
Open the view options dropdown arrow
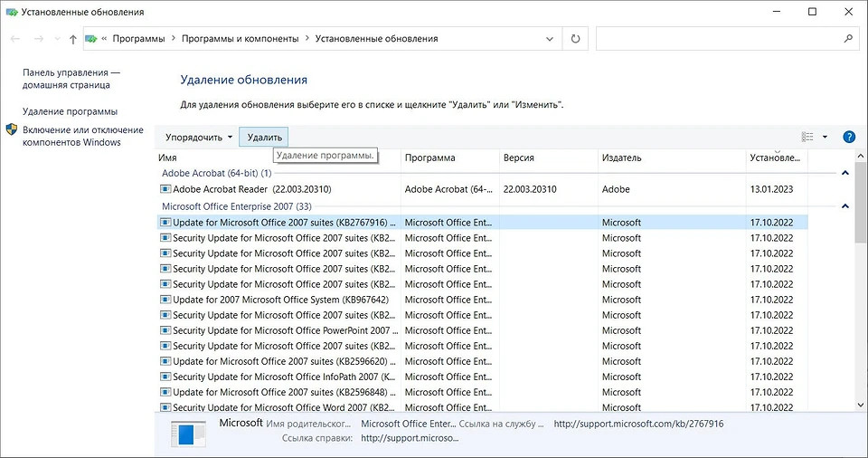[825, 137]
